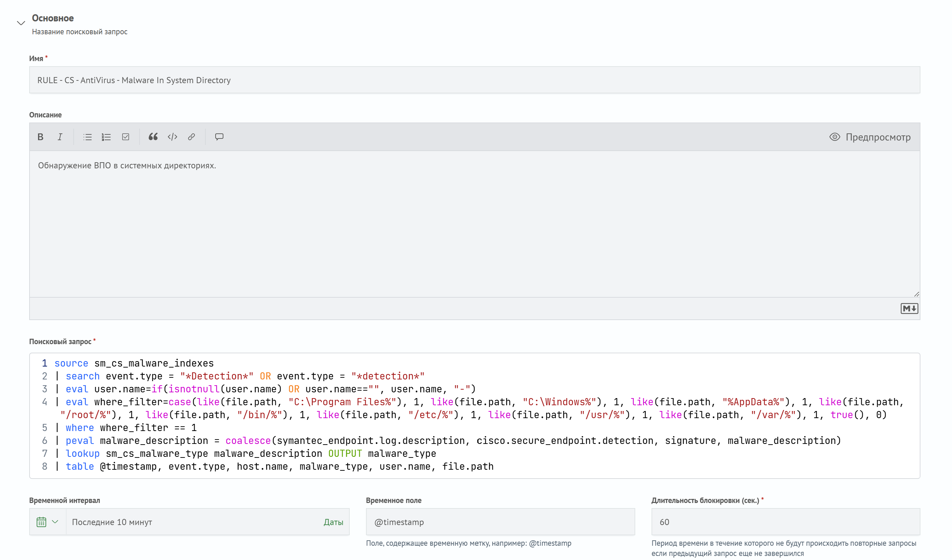Insert a hyperlink in the description
The height and width of the screenshot is (560, 952).
191,137
